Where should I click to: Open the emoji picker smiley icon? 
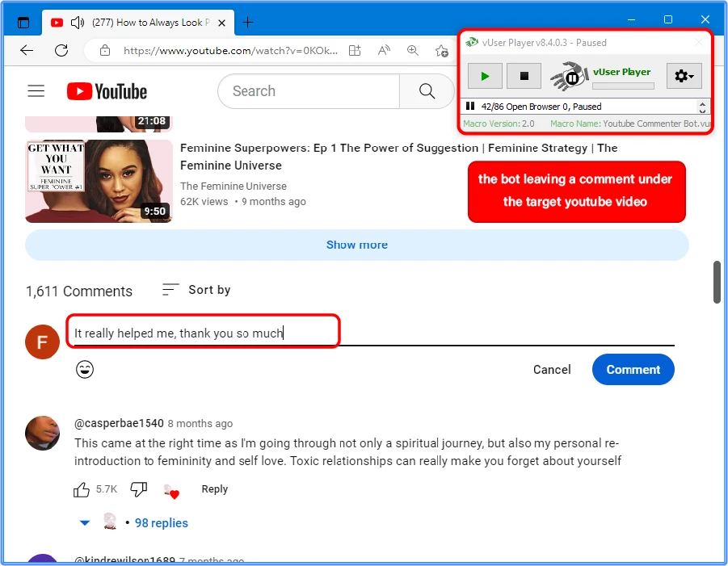pos(85,369)
